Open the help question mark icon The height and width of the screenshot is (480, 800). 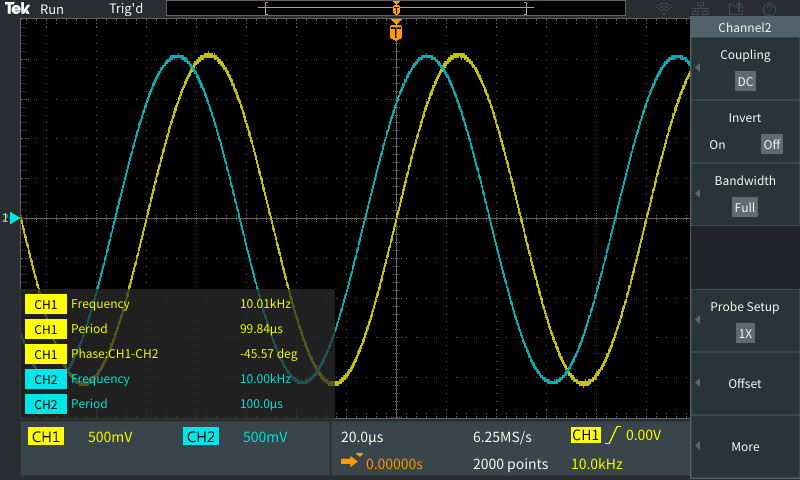(769, 9)
